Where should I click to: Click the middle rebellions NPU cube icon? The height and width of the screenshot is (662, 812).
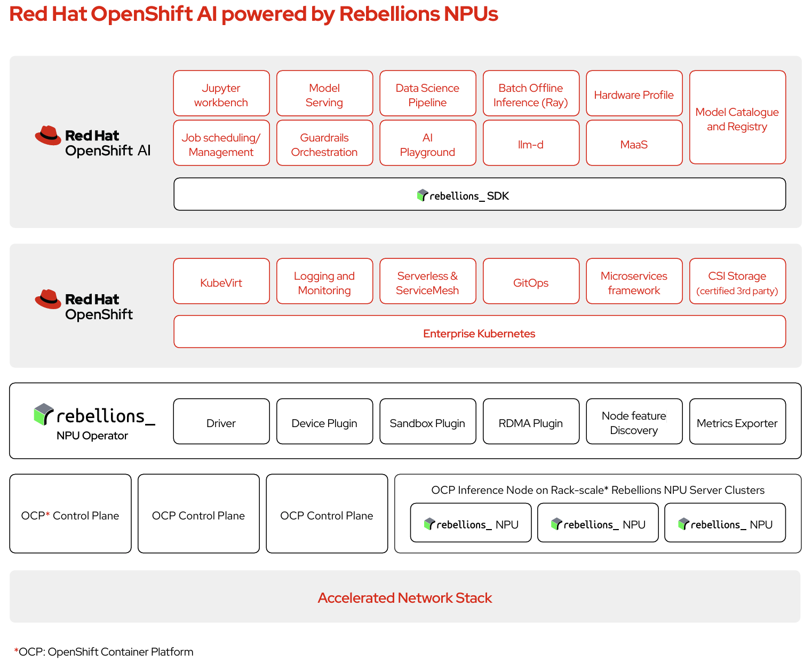556,524
